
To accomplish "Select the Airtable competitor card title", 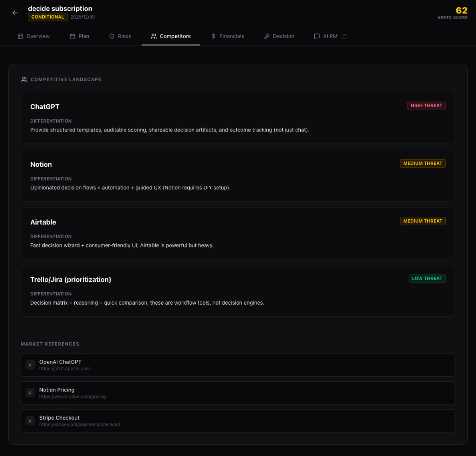I will pyautogui.click(x=43, y=222).
